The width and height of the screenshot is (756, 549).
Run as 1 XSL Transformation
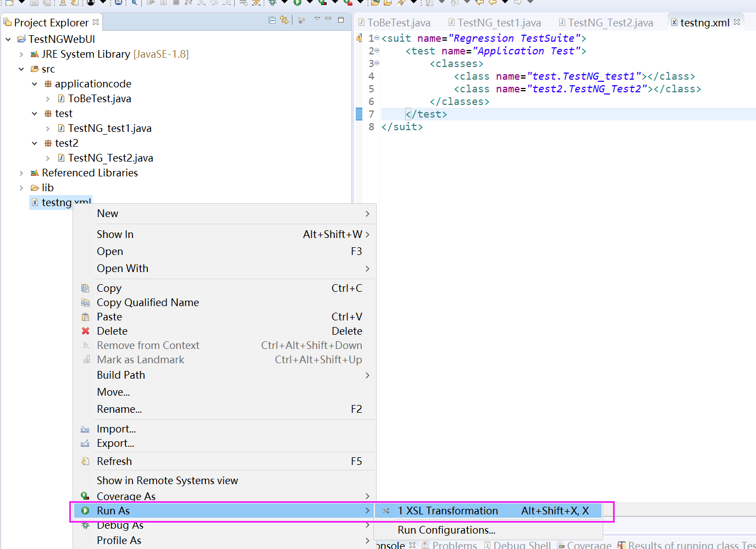click(488, 511)
